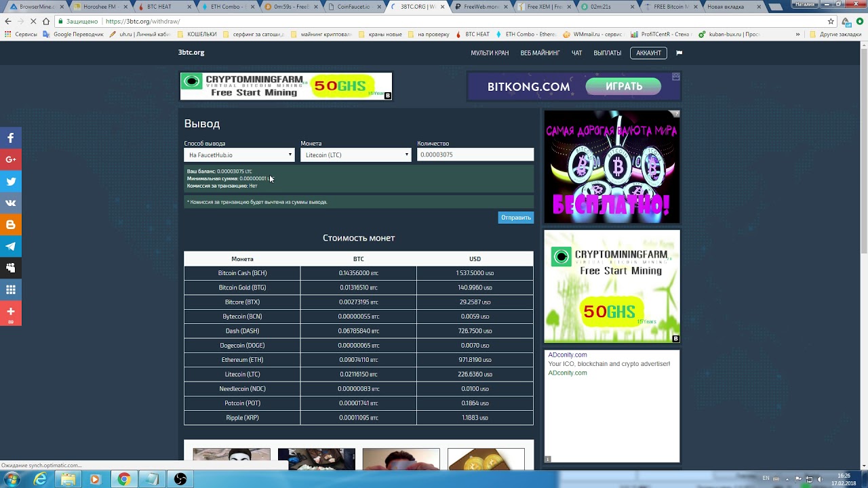Viewport: 868px width, 488px height.
Task: Open Chrome from the taskbar
Action: point(124,479)
